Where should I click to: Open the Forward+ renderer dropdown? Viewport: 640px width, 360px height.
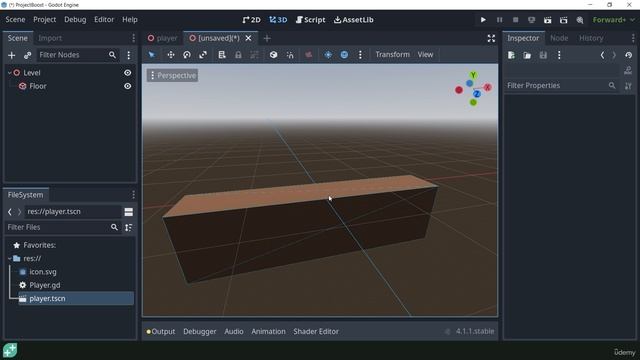click(x=613, y=20)
